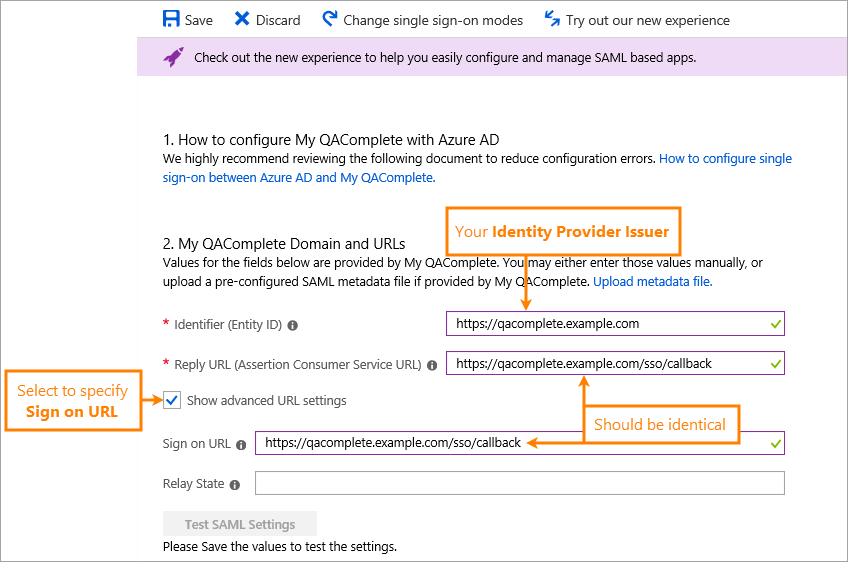
Task: Click the rocket icon in purple banner
Action: [174, 57]
